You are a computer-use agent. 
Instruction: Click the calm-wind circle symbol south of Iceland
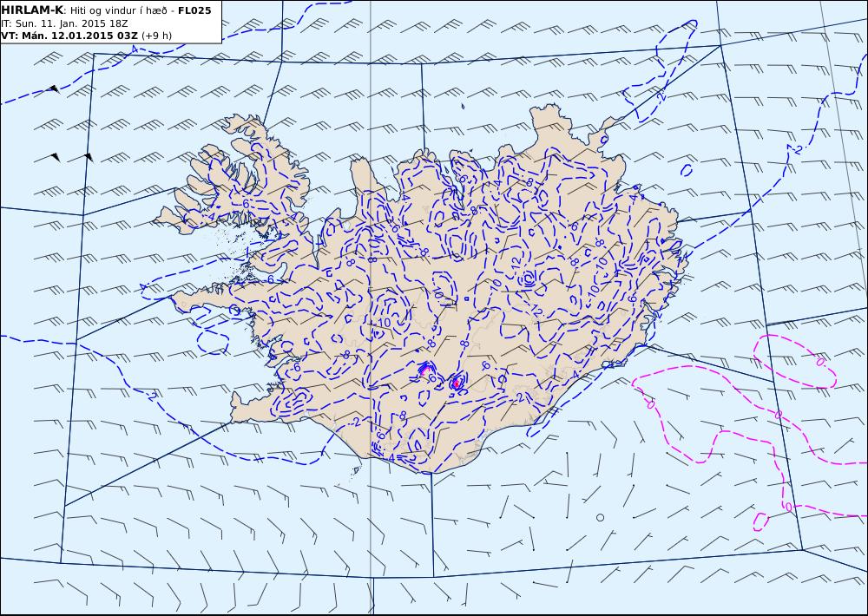click(x=600, y=517)
